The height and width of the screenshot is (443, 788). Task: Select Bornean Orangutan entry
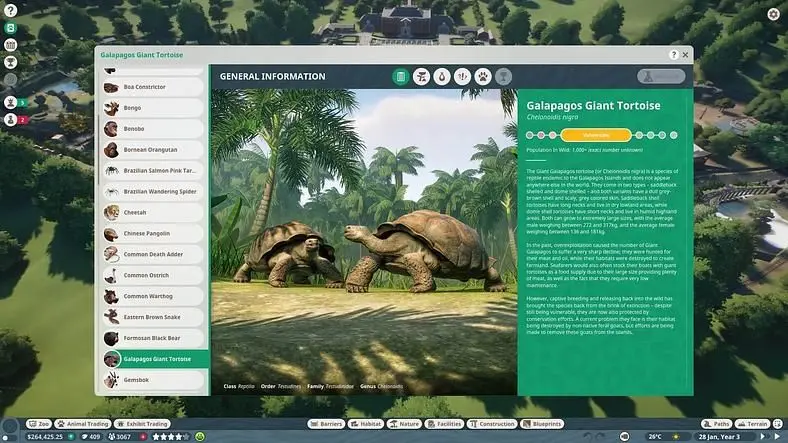coord(153,150)
